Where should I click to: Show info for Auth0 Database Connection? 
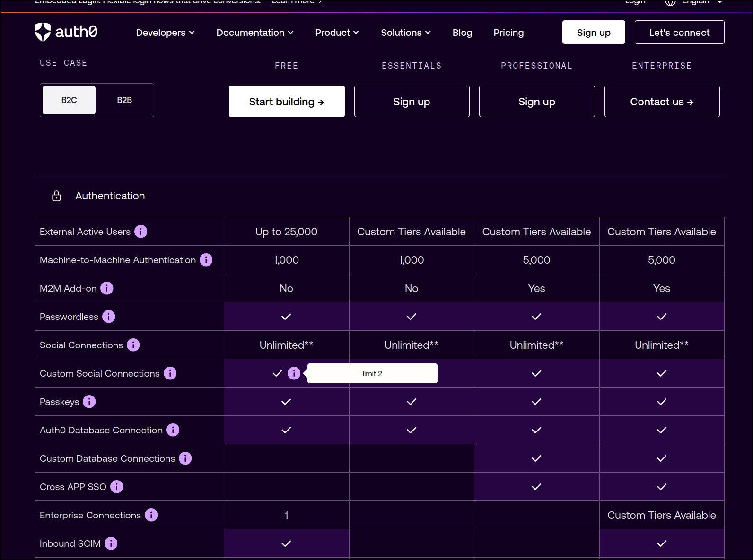point(173,430)
